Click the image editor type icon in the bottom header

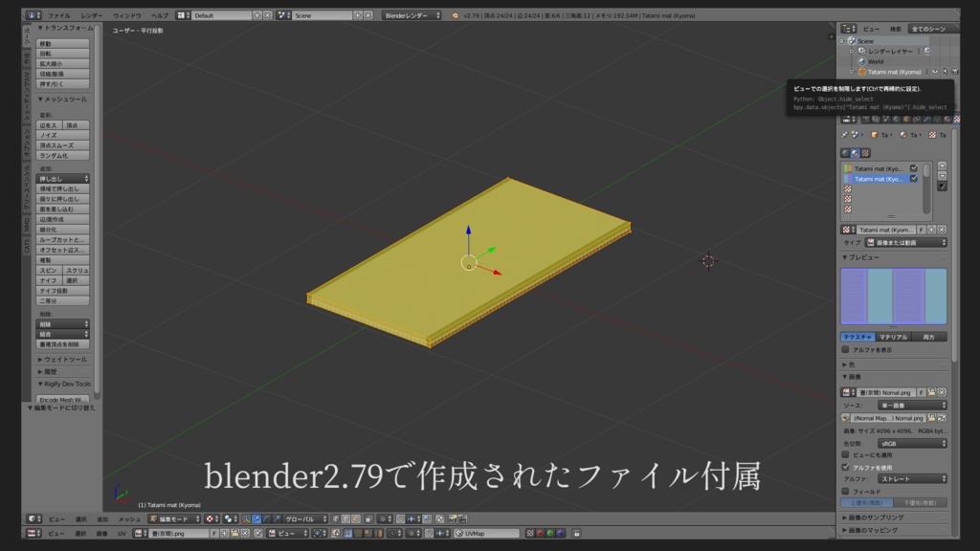pos(33,534)
